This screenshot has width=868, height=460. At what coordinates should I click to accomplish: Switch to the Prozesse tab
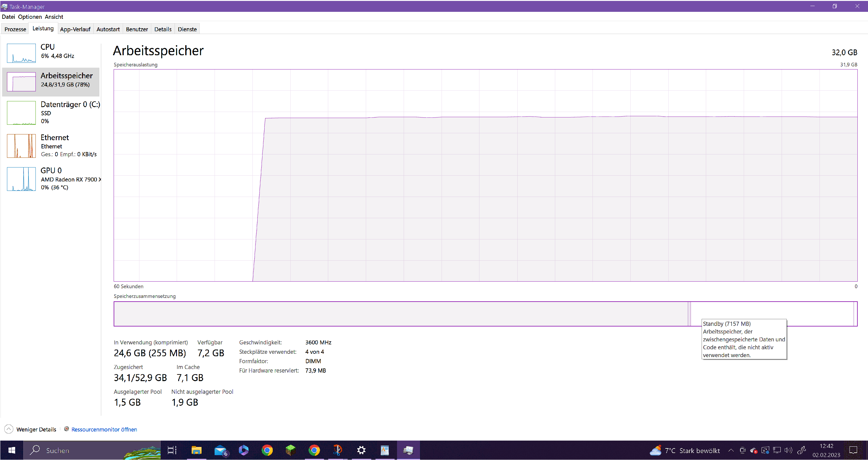15,29
